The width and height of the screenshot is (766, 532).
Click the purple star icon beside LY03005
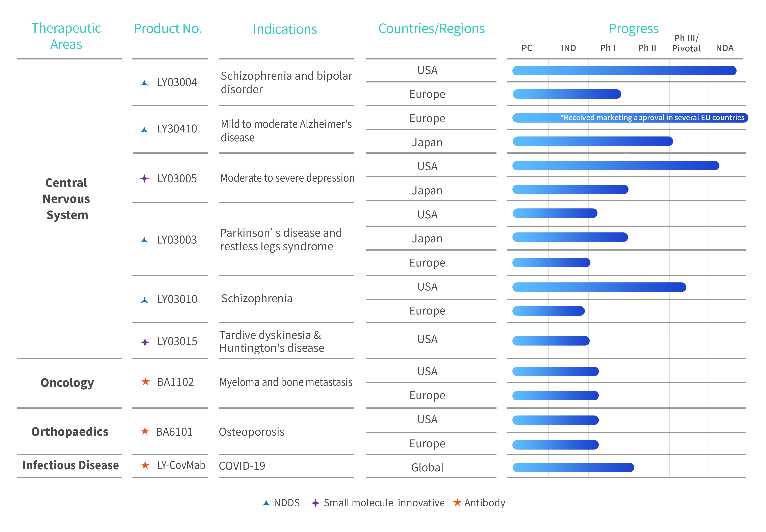click(x=144, y=178)
